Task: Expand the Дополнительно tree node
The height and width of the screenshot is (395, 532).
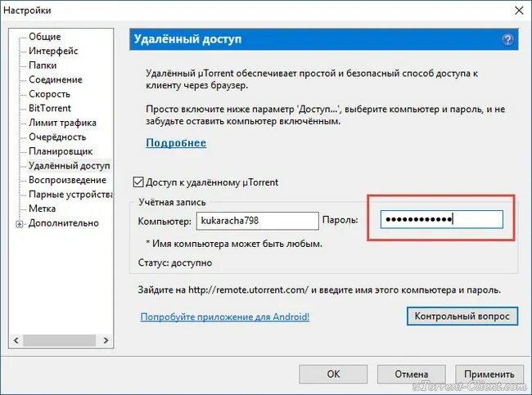Action: pyautogui.click(x=20, y=224)
